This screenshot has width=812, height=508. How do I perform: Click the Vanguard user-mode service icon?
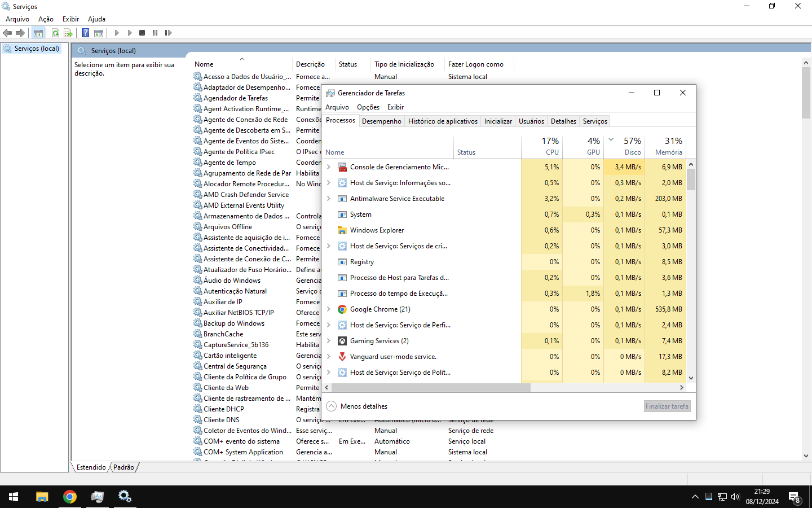tap(342, 357)
